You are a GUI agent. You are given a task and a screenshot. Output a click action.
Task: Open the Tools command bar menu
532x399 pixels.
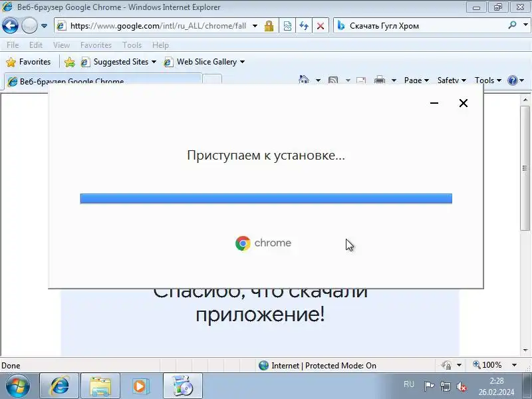click(x=488, y=80)
